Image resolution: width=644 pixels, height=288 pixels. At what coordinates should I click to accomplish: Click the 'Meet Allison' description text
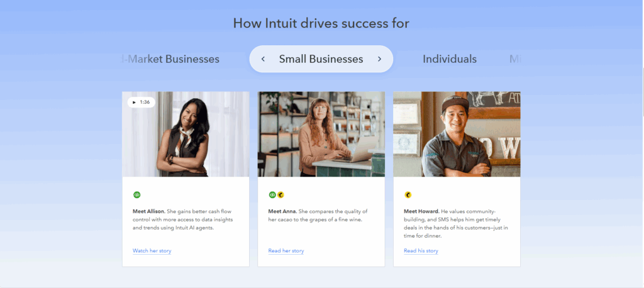pyautogui.click(x=177, y=219)
